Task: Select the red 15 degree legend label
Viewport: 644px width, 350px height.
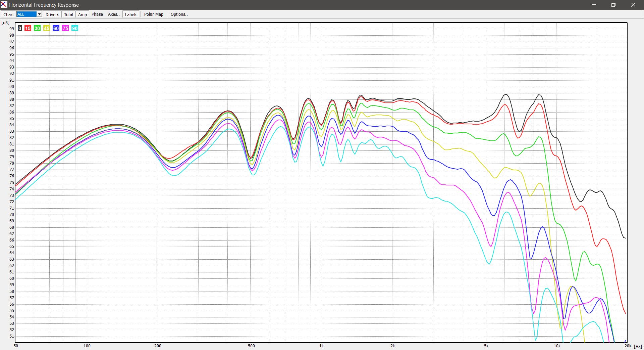Action: pos(28,28)
